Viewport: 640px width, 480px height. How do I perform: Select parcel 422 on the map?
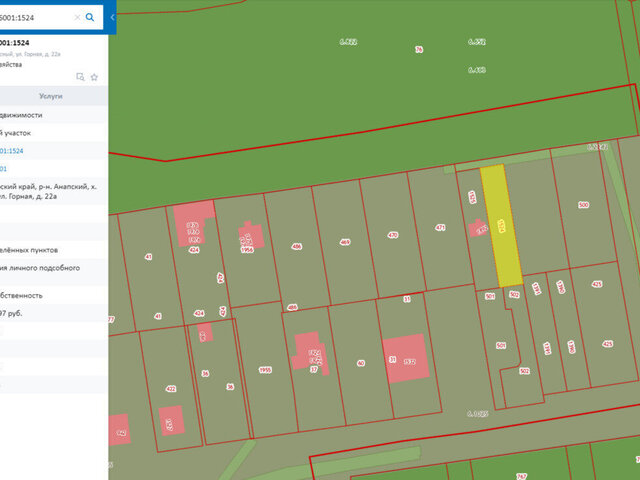(171, 389)
